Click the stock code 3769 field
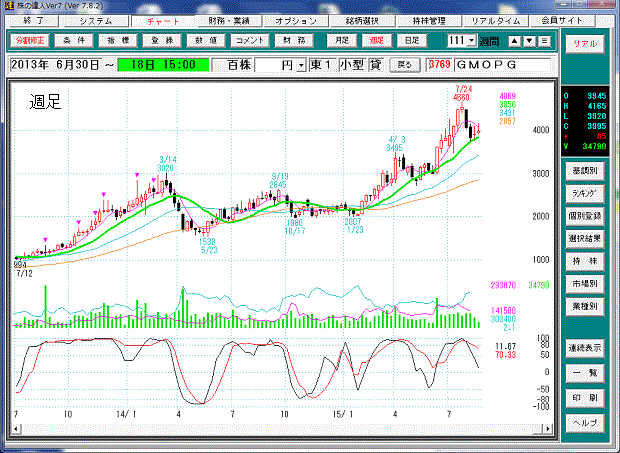Viewport: 620px width, 453px height. (x=440, y=64)
